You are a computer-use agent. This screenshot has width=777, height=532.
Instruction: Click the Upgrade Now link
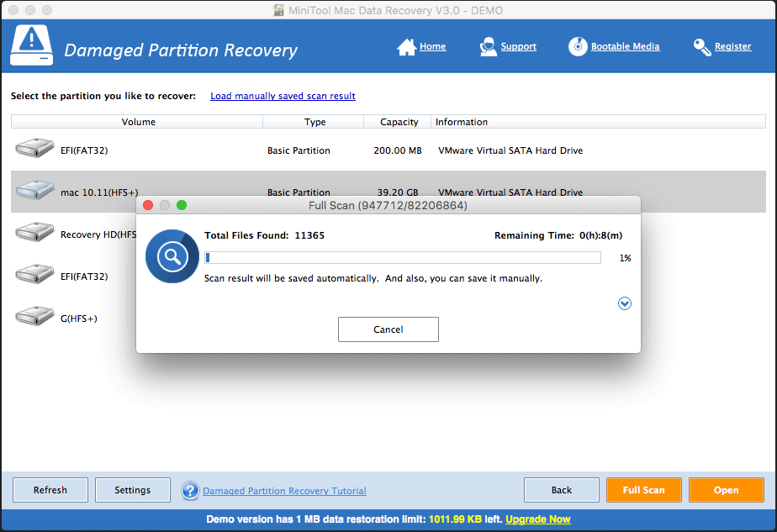click(537, 519)
